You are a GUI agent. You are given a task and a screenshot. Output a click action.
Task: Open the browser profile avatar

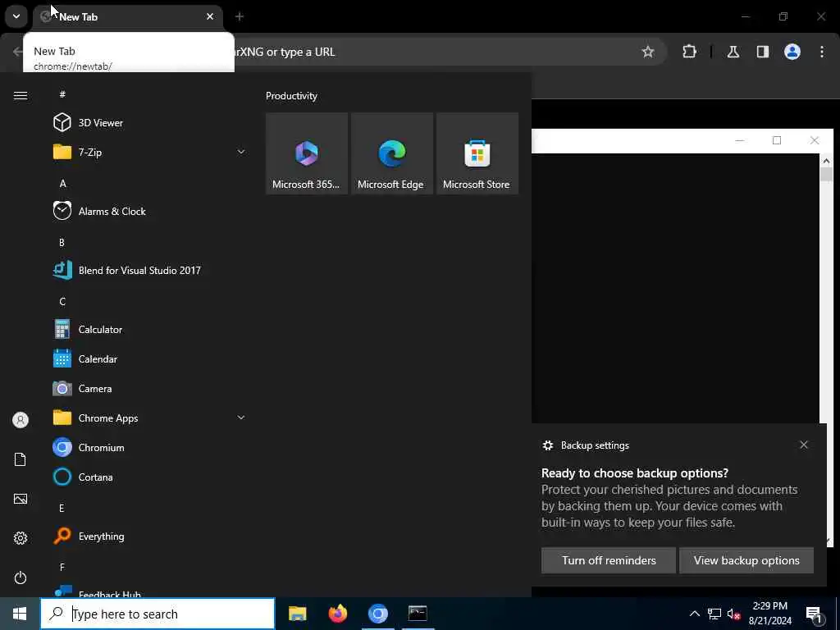(x=792, y=52)
